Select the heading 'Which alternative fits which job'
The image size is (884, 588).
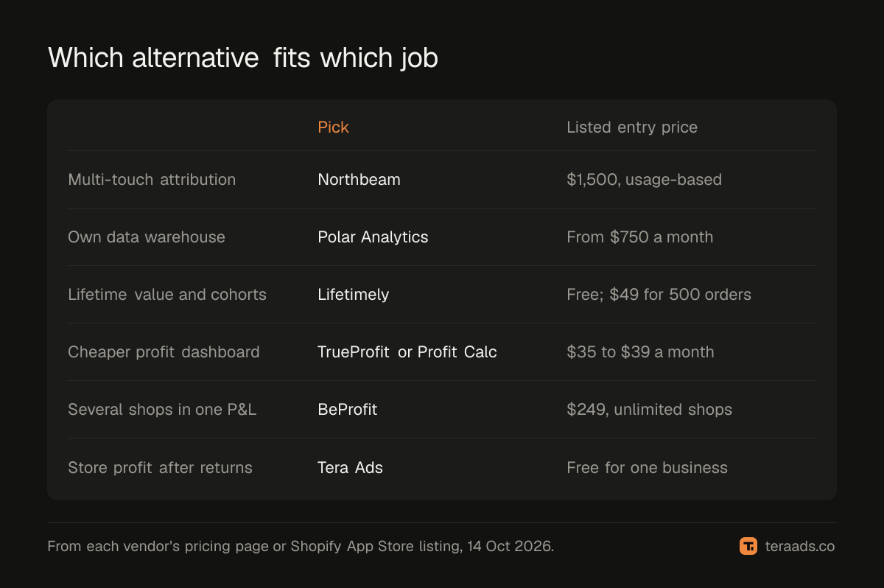coord(243,57)
